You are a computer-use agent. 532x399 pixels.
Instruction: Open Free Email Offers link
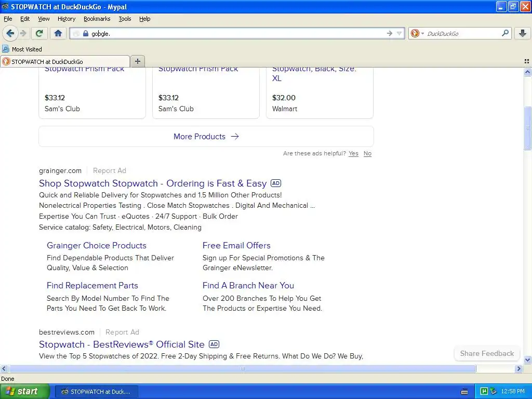[236, 245]
